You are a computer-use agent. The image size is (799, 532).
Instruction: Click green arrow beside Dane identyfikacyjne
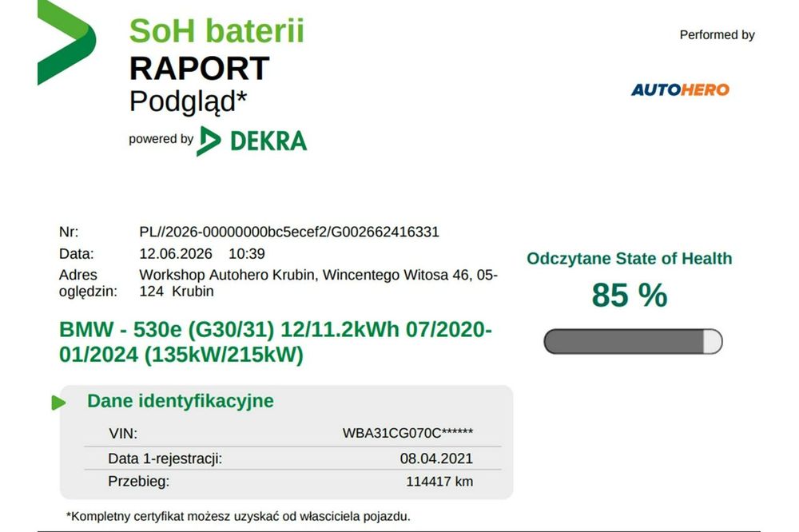58,403
